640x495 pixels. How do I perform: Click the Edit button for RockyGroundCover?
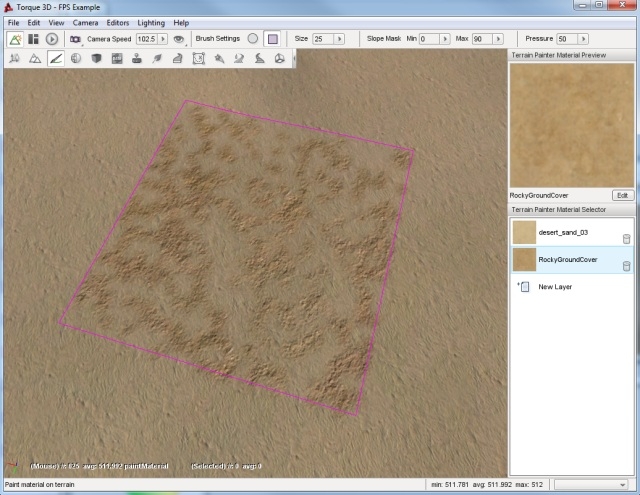(x=622, y=195)
